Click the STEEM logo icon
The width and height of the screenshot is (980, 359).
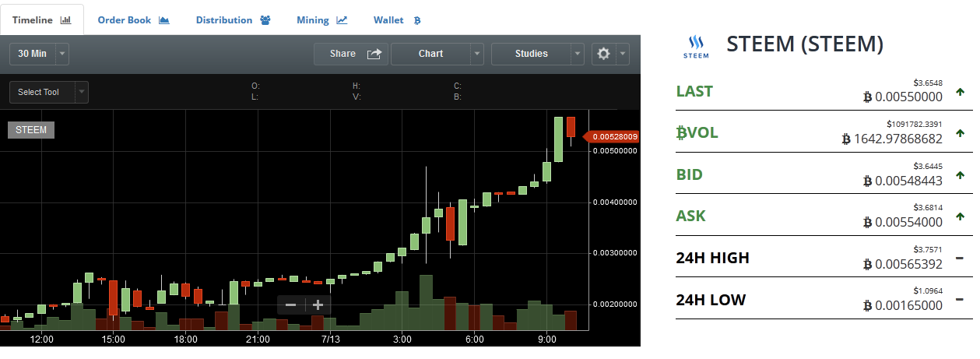click(696, 48)
